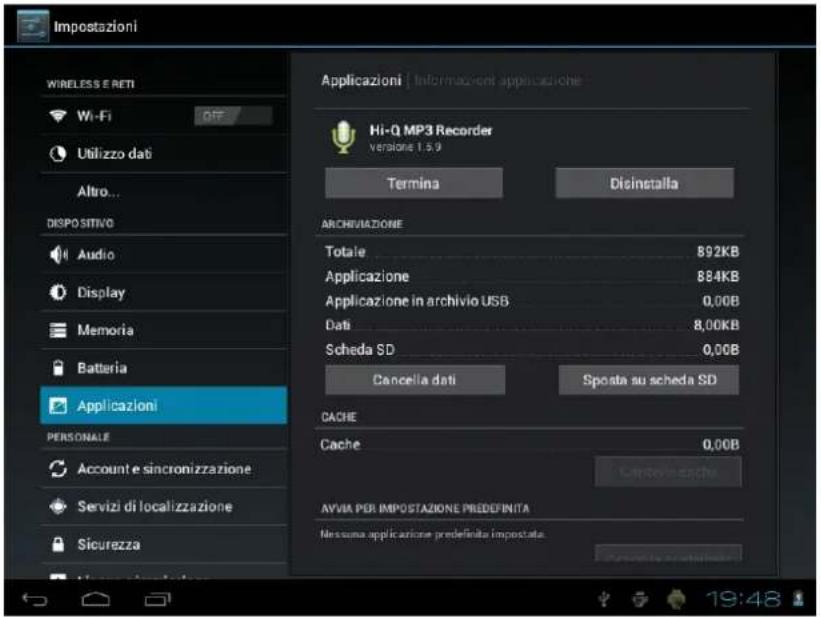Open Servizi di localizzazione settings

164,506
